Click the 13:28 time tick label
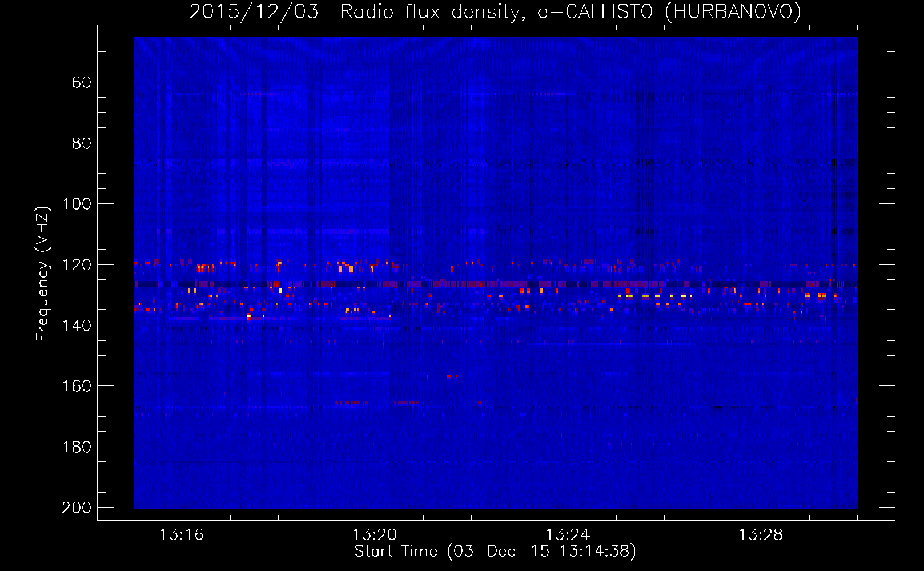Viewport: 924px width, 571px height. (761, 534)
